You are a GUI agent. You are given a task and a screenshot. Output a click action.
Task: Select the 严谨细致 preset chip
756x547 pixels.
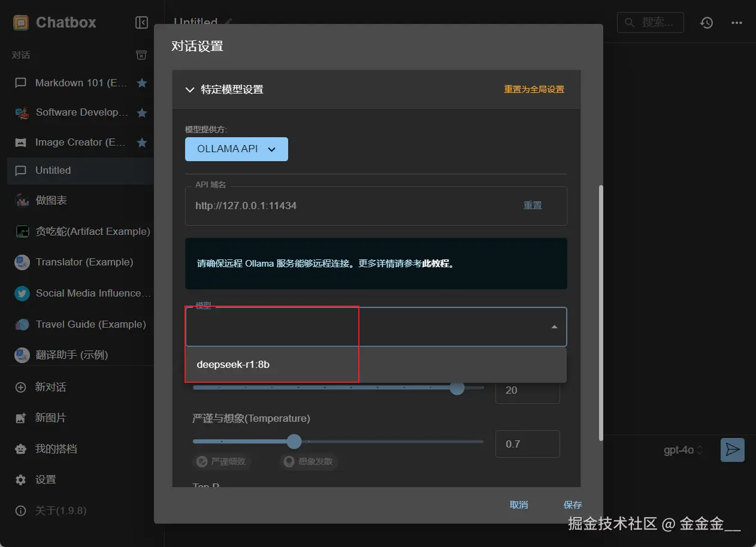[222, 461]
